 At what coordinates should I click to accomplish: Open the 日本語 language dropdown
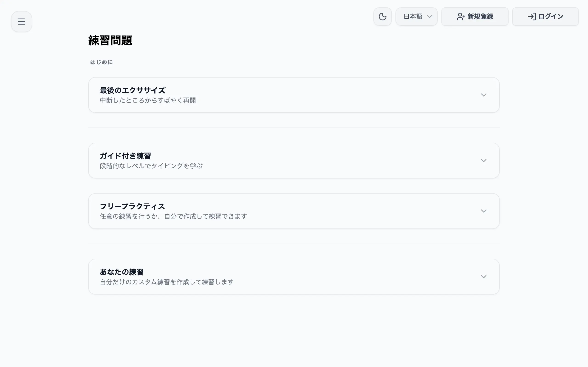[x=416, y=16]
